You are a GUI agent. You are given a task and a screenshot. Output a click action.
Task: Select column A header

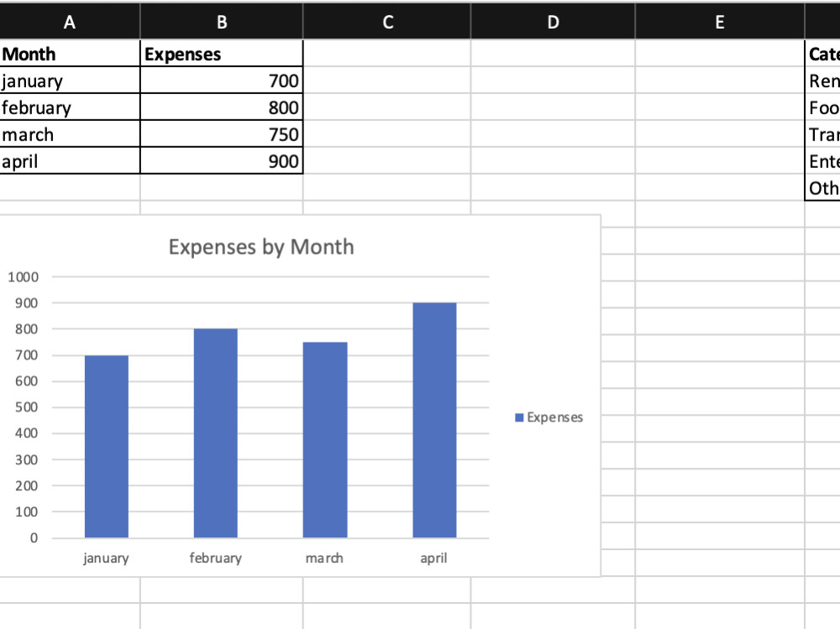click(70, 22)
